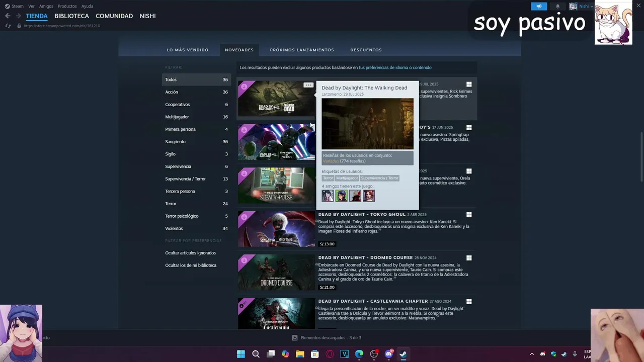Filter results by Sangriento
The width and height of the screenshot is (644, 362).
click(x=196, y=142)
